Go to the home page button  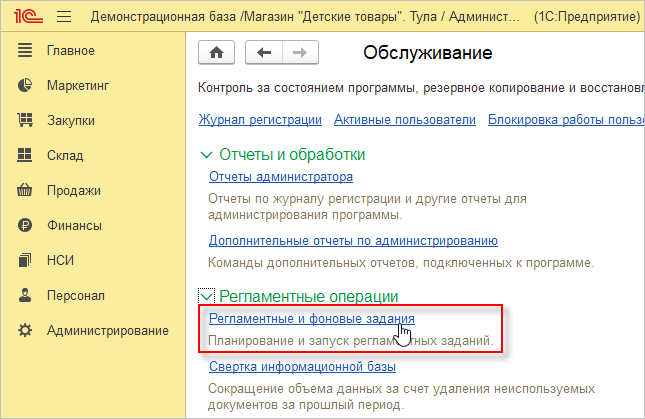[218, 52]
